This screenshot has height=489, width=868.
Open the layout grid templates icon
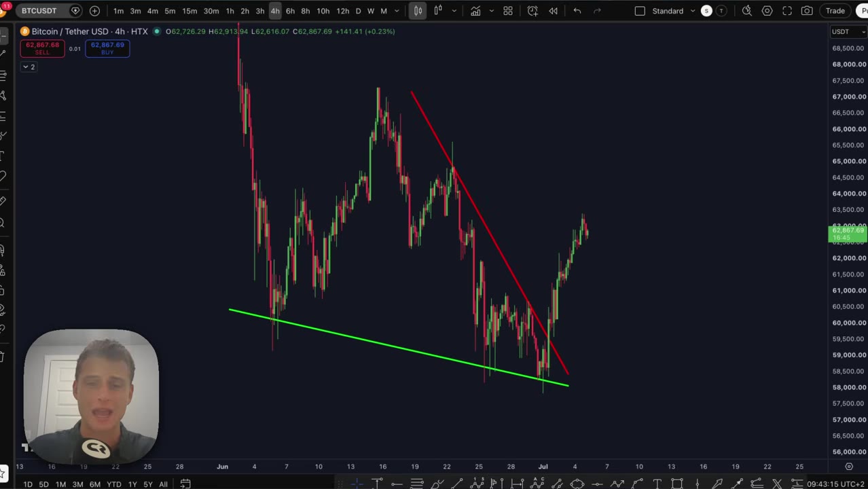[x=508, y=11]
